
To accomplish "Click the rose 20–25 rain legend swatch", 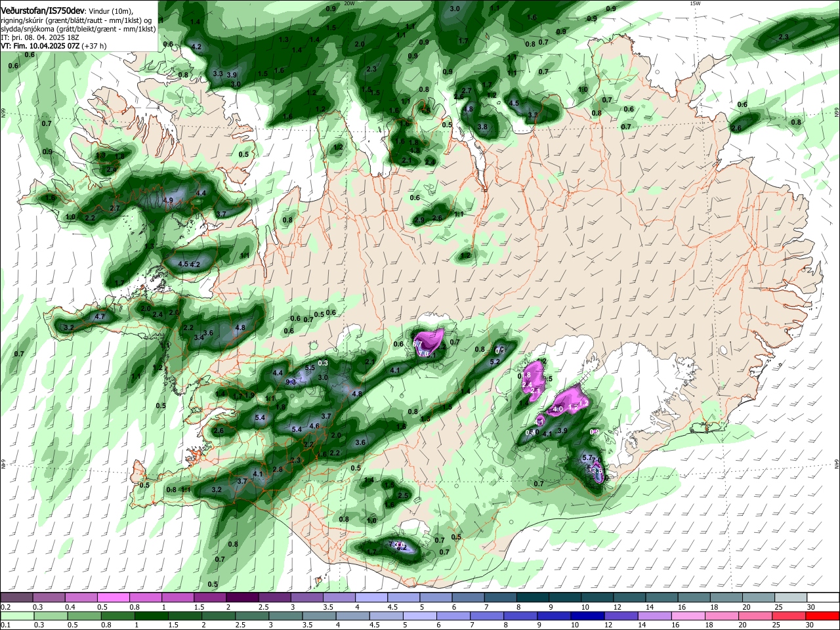I will pos(756,616).
